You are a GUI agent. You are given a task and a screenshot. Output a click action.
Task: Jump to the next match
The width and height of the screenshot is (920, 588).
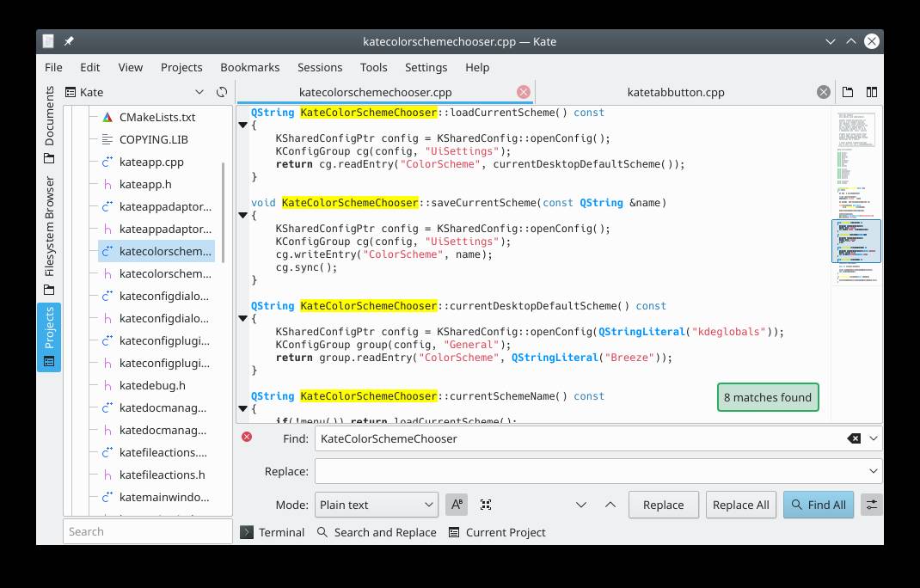pyautogui.click(x=581, y=505)
